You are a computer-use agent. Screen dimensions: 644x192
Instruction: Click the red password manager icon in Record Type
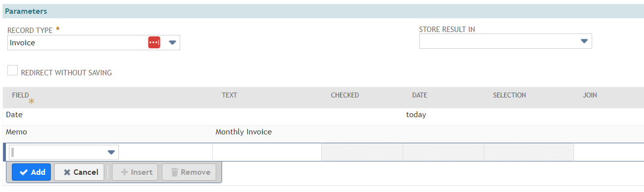[x=154, y=43]
